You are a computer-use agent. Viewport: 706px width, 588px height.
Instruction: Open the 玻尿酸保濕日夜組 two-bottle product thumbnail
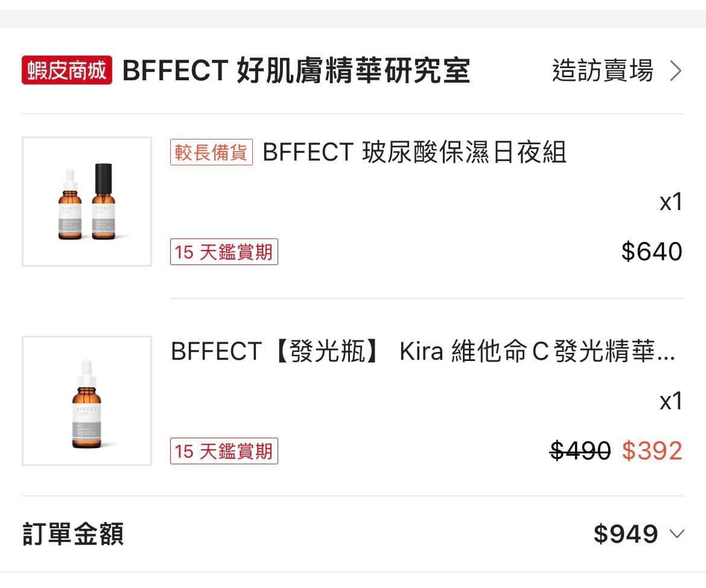87,202
